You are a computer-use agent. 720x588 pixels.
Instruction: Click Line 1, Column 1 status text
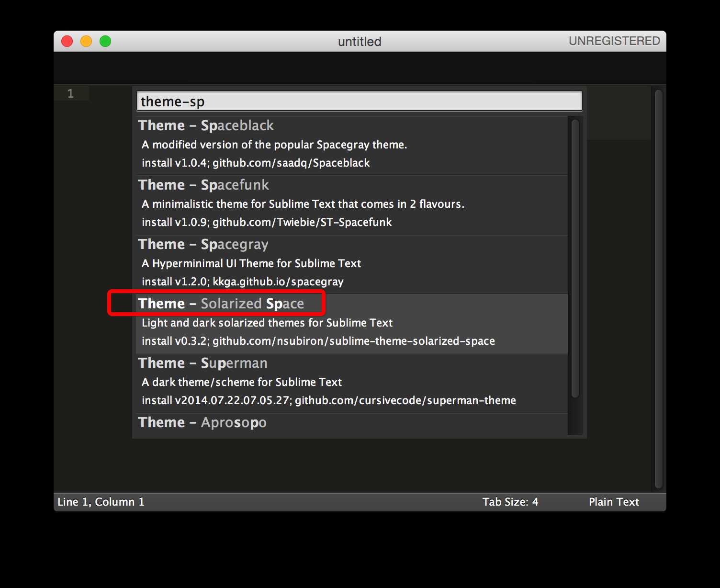101,502
